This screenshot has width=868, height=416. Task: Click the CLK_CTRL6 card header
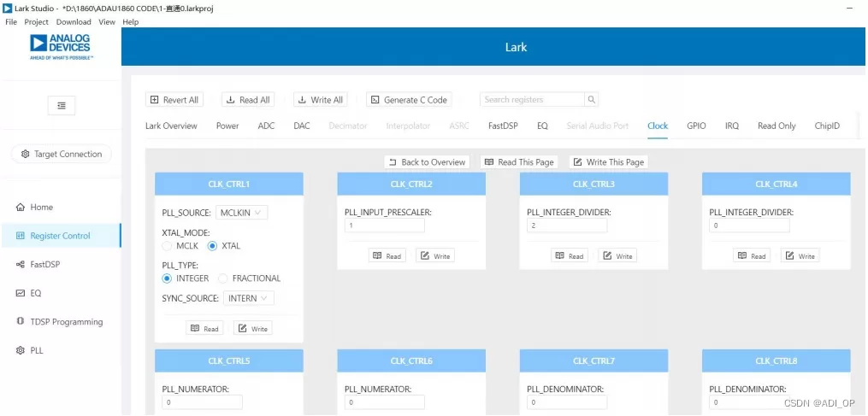tap(411, 360)
